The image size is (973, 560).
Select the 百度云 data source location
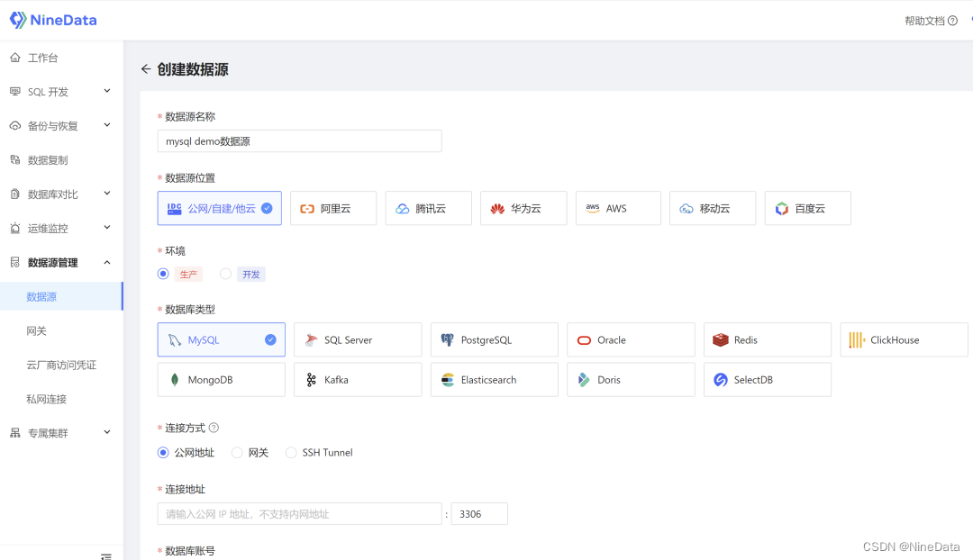click(808, 208)
